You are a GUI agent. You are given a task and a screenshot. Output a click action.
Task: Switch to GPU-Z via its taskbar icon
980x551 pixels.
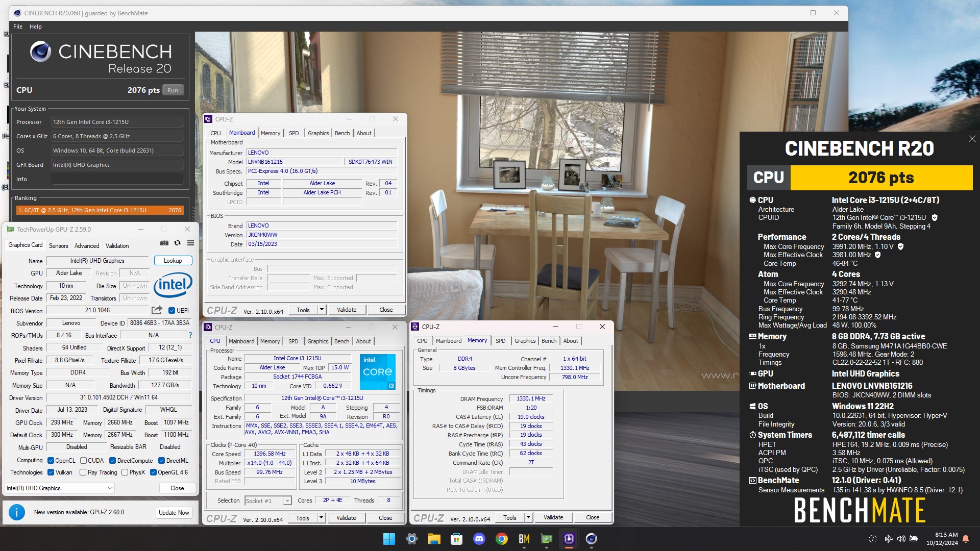click(546, 539)
